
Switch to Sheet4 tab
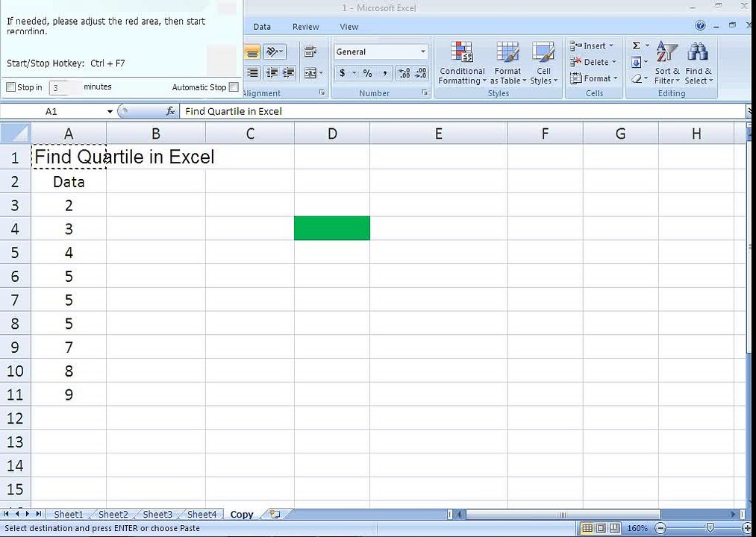click(x=202, y=515)
